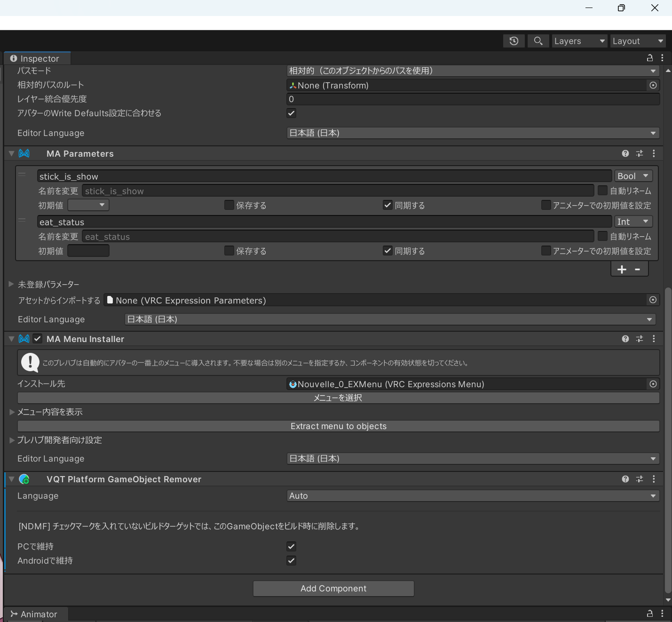Switch to the Animator tab
The width and height of the screenshot is (672, 622).
(x=36, y=614)
